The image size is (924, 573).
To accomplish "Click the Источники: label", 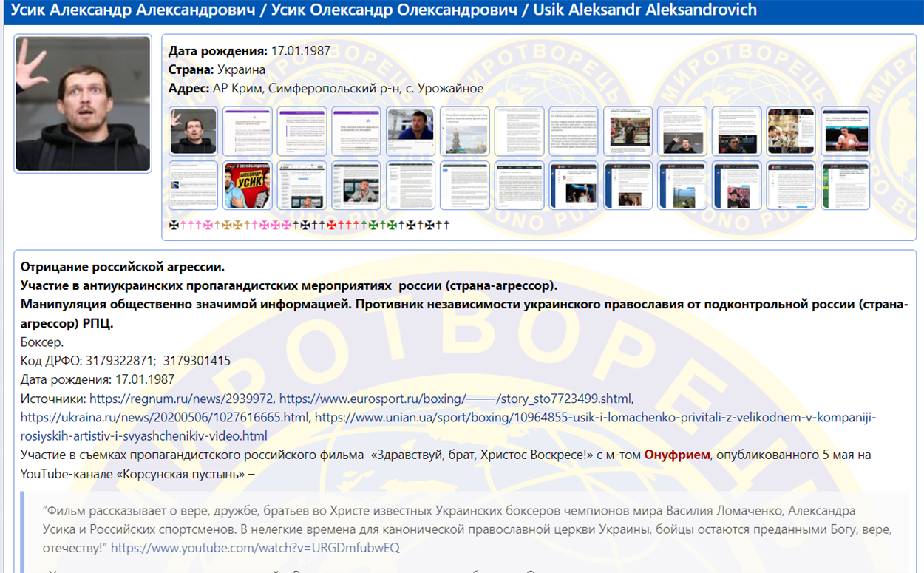I will pos(53,399).
